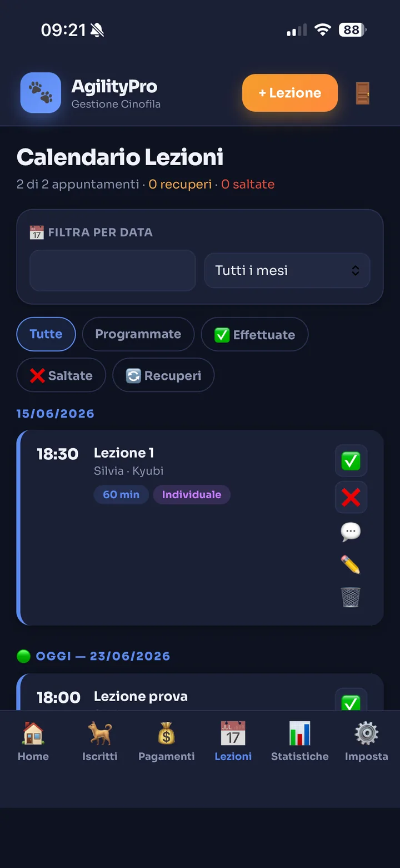
Task: Show only Effettuate lessons
Action: 254,334
